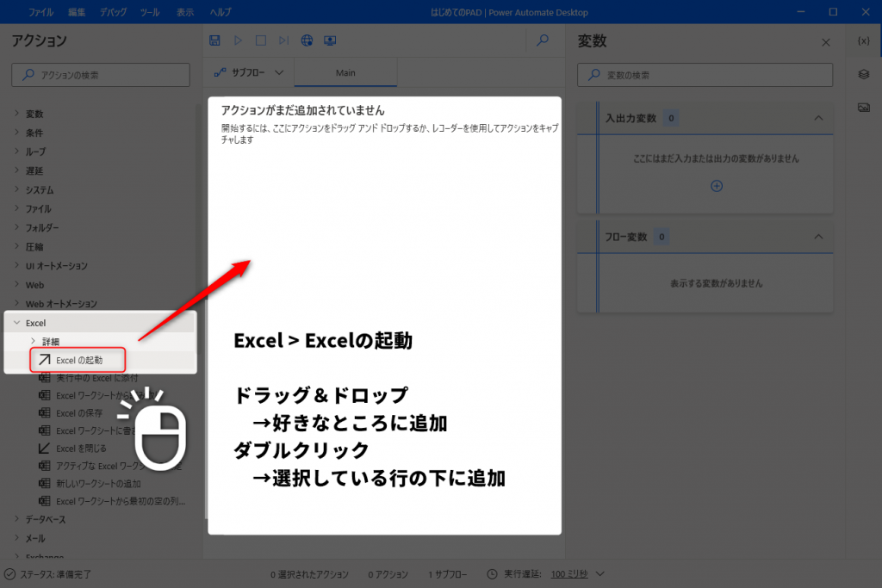Image resolution: width=882 pixels, height=588 pixels.
Task: Click the 100 ミリ秒 run delay link
Action: 569,574
